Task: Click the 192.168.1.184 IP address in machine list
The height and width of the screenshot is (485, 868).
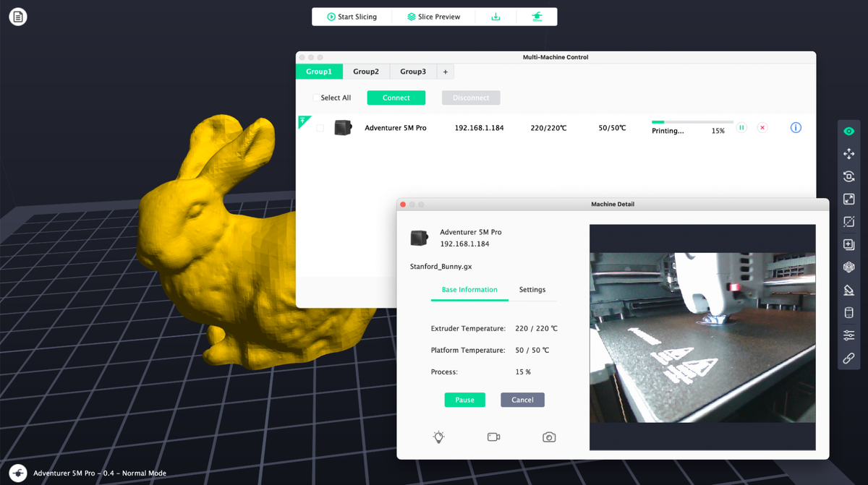Action: 479,128
